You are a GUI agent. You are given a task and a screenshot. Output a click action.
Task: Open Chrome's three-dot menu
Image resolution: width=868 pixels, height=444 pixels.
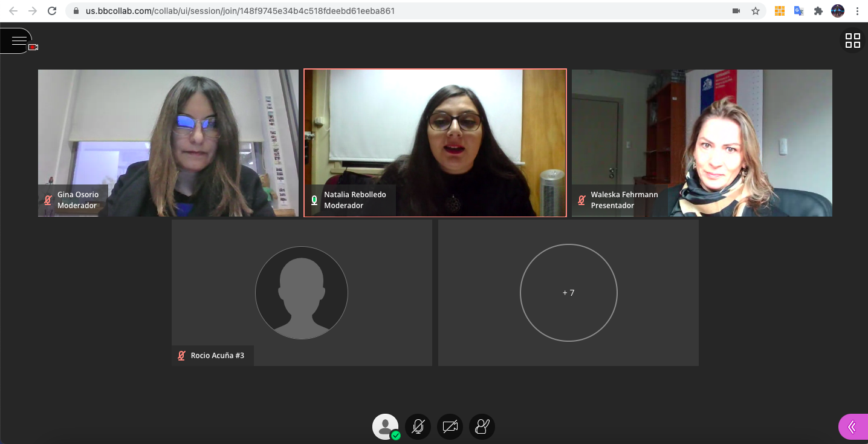tap(857, 11)
